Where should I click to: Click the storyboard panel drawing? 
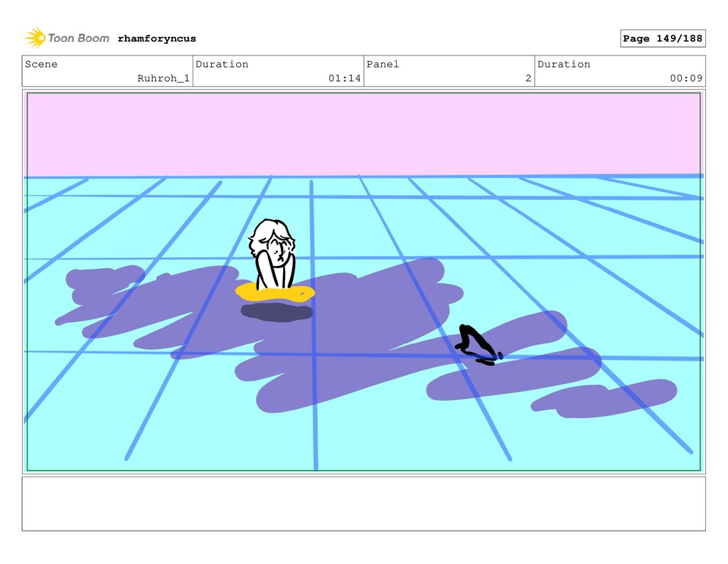coord(363,282)
